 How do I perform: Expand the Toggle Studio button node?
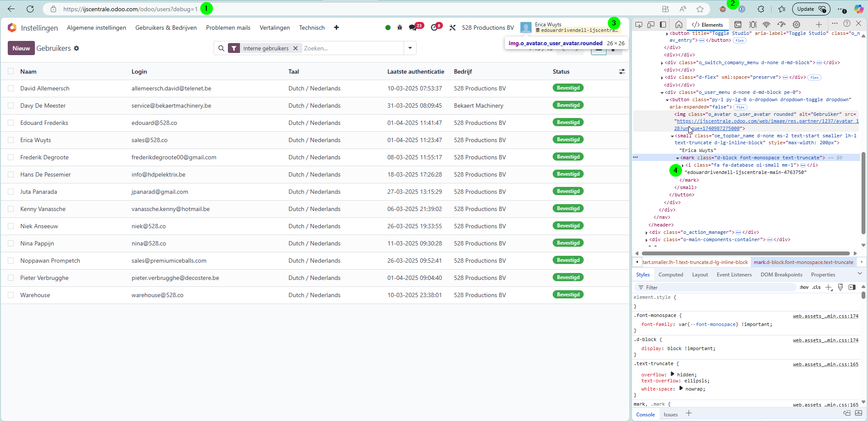[667, 33]
